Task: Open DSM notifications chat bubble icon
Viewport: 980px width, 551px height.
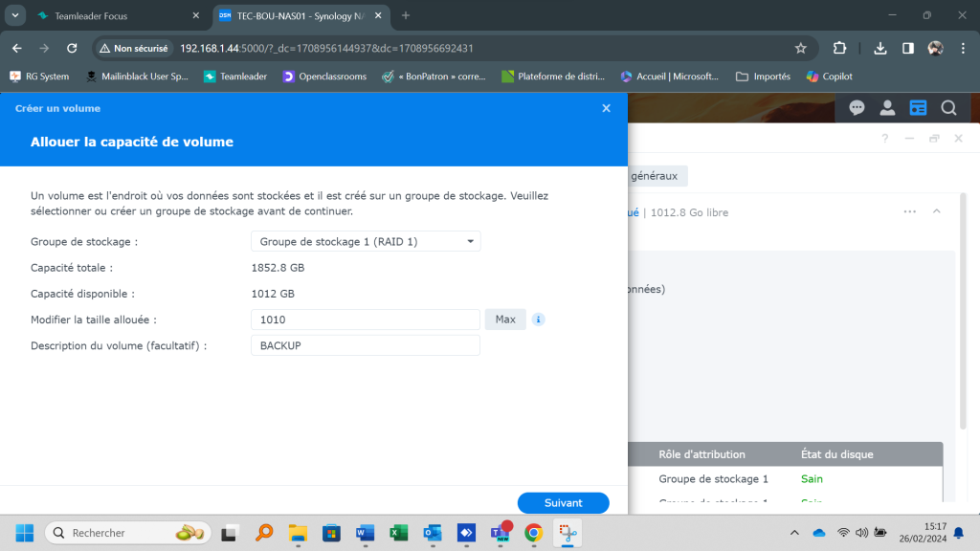Action: (857, 108)
